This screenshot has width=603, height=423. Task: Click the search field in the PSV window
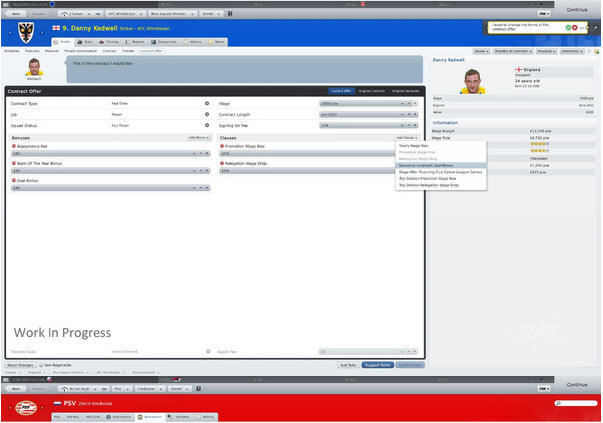coord(576,403)
